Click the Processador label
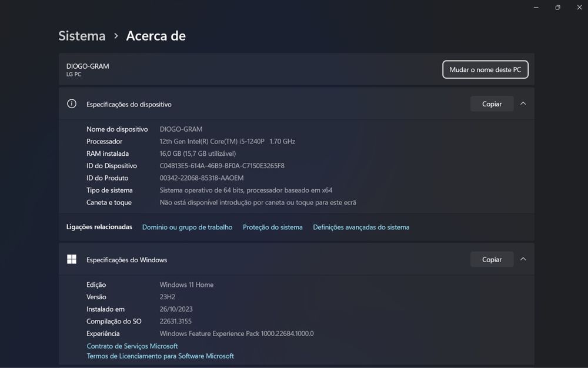 104,141
